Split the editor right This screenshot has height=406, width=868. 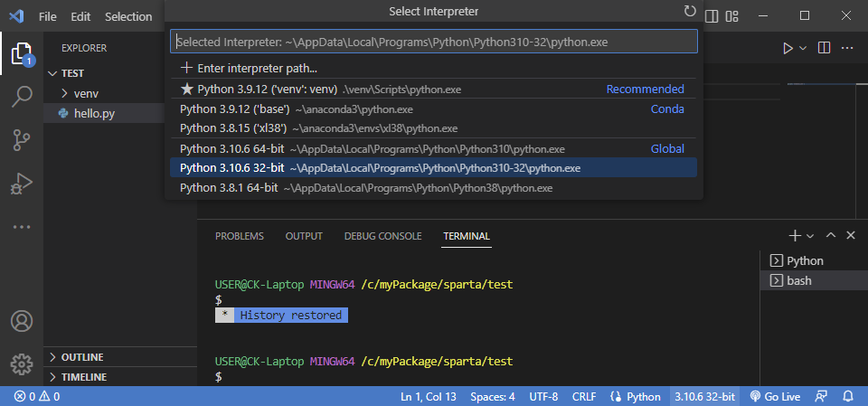click(x=824, y=48)
